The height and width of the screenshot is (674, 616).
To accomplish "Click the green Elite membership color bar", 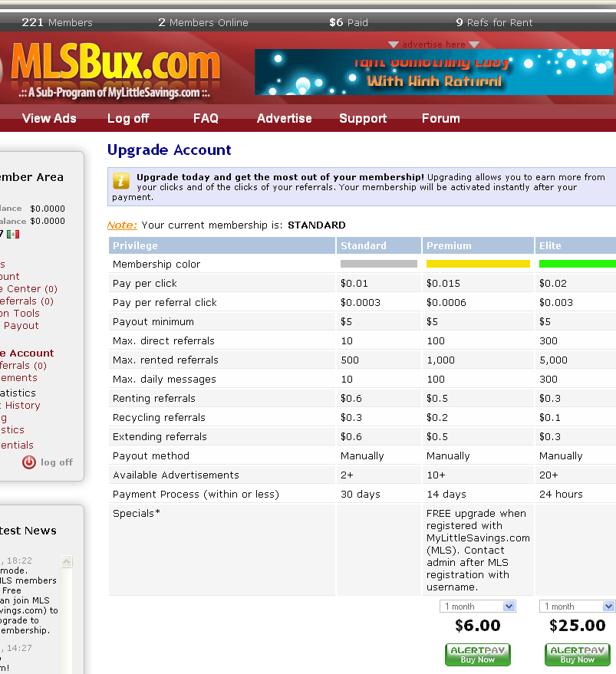I will click(578, 264).
